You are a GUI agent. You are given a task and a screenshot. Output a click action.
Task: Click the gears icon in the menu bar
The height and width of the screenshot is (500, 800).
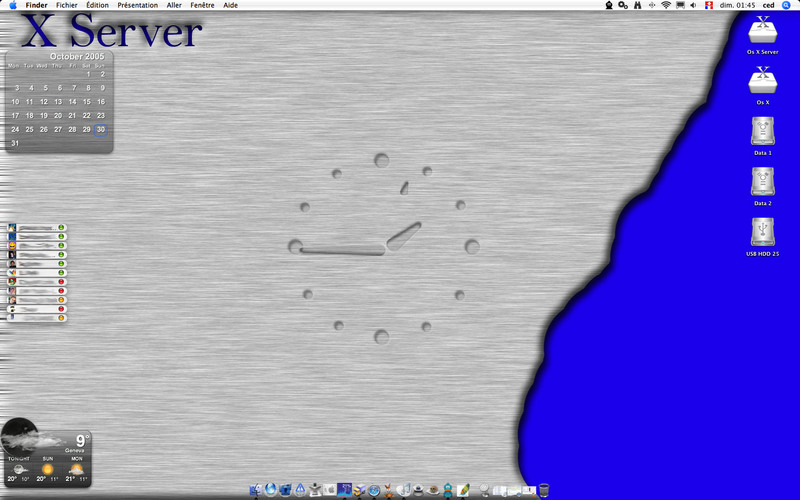click(x=623, y=5)
